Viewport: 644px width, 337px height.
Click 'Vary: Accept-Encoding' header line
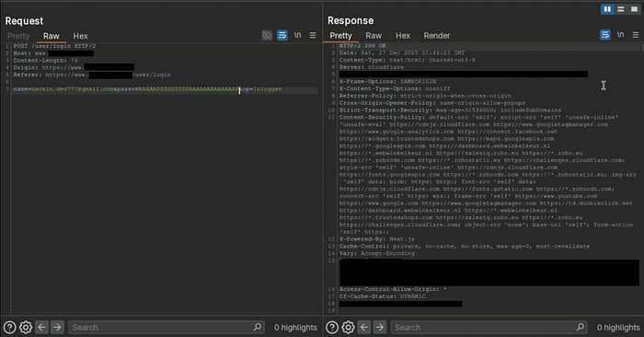[x=377, y=253]
